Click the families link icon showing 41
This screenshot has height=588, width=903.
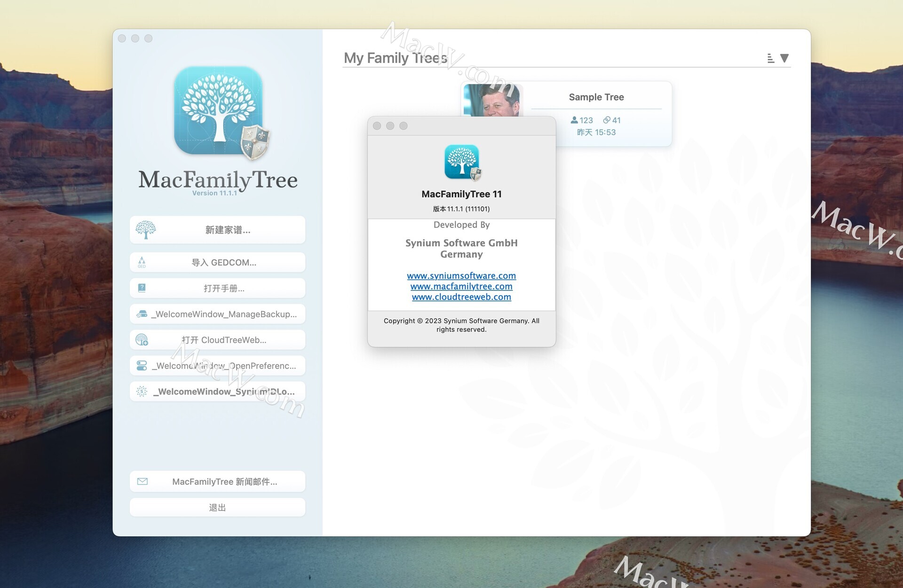(607, 120)
